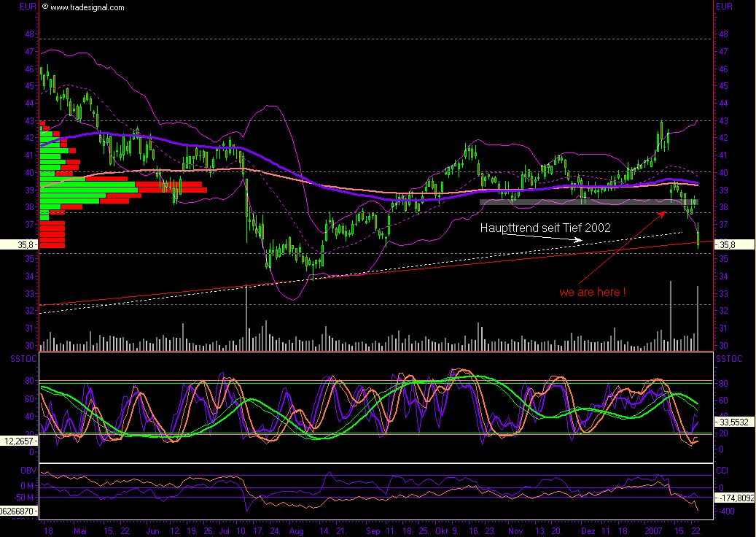Image resolution: width=756 pixels, height=537 pixels.
Task: Select the 33,5532 stochastic value label
Action: [733, 422]
